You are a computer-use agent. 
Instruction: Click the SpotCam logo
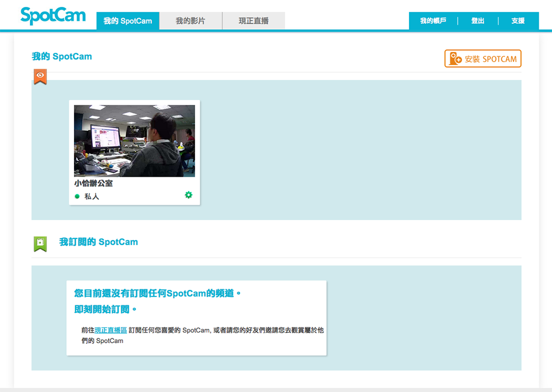pos(53,15)
